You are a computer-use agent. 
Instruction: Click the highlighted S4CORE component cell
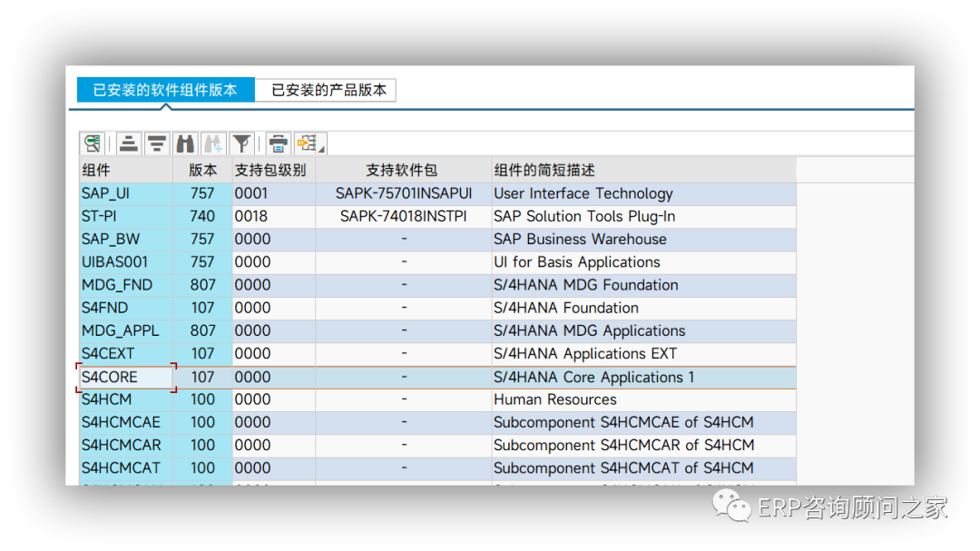tap(126, 377)
